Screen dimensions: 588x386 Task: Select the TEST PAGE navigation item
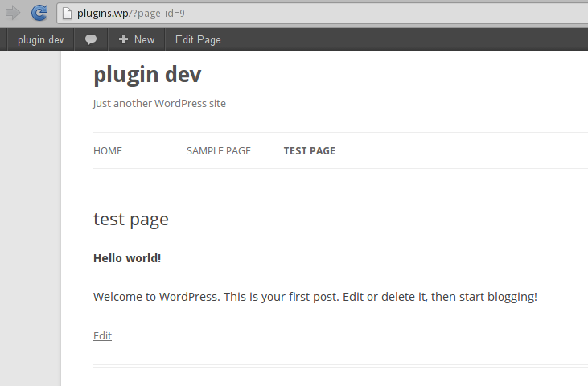[310, 150]
